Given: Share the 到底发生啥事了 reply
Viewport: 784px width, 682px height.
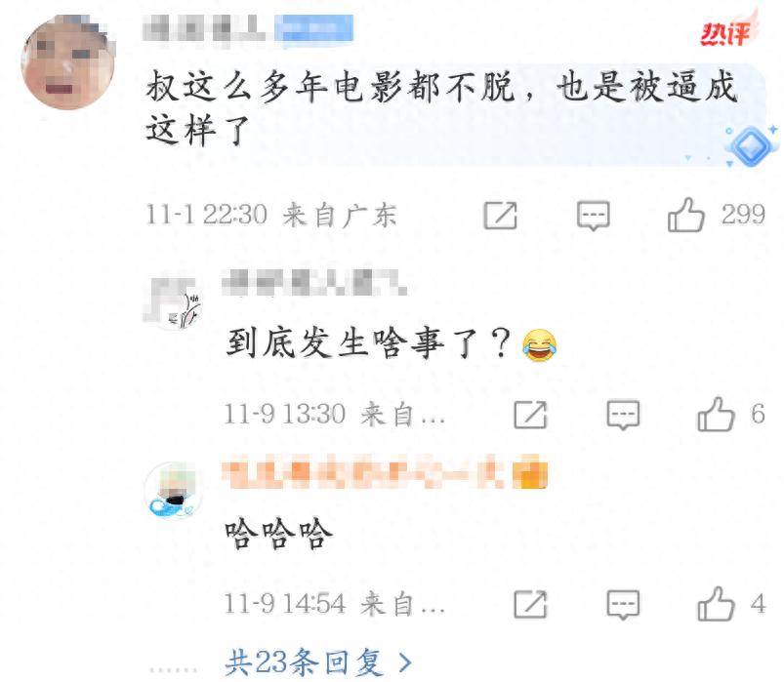Looking at the screenshot, I should coord(530,415).
